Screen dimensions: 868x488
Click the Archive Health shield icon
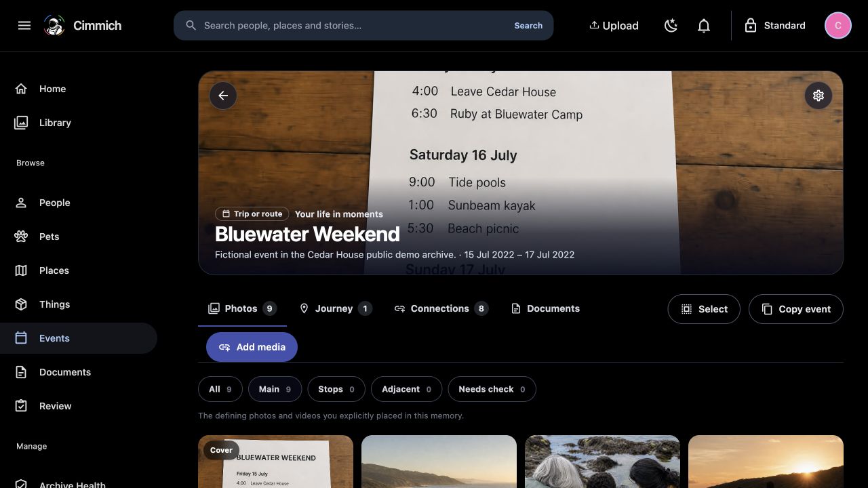click(21, 484)
